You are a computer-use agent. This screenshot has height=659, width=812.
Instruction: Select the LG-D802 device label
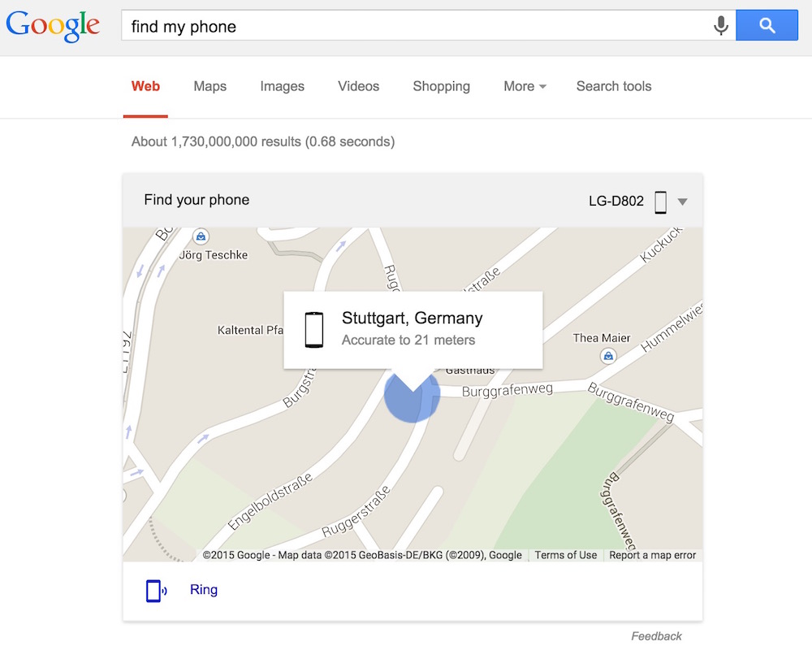616,201
